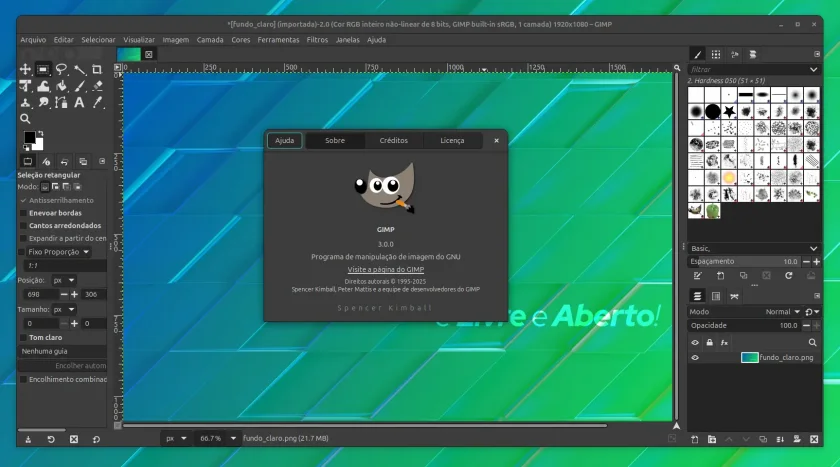
Task: Click the brush filter text field
Action: point(747,70)
